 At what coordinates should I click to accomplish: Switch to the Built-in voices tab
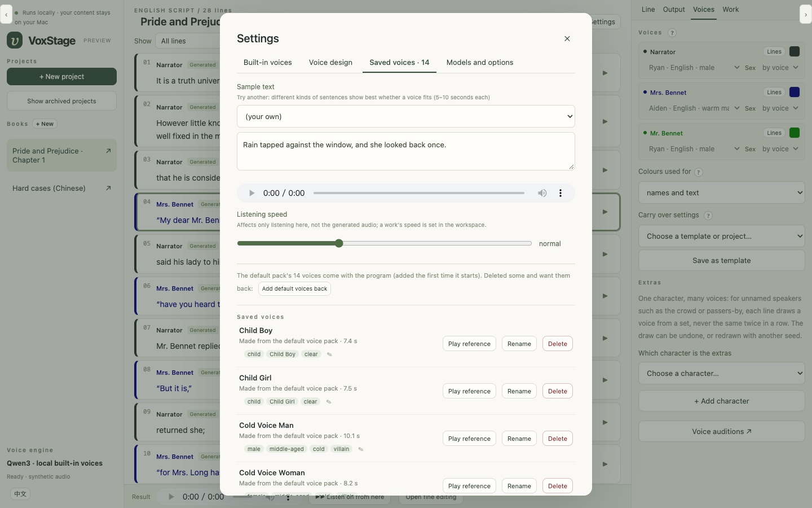pos(268,63)
